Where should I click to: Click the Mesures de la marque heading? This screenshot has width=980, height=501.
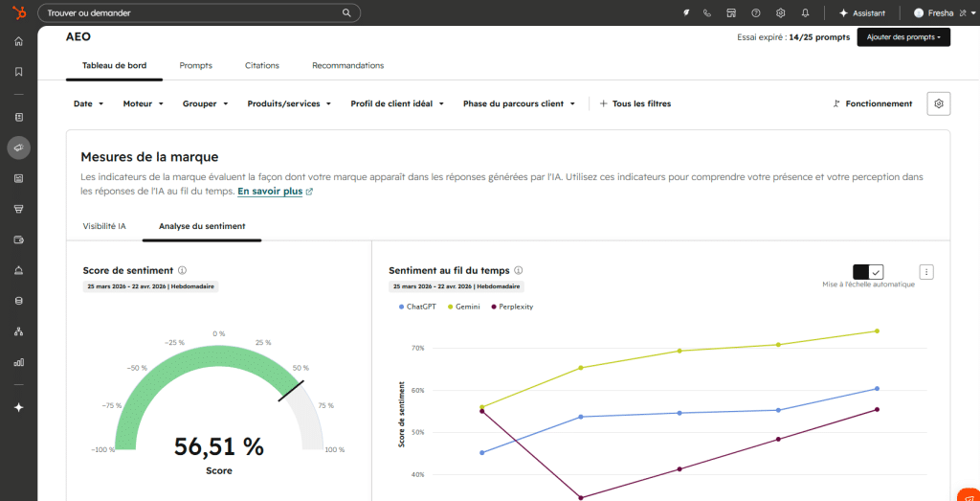click(x=149, y=157)
